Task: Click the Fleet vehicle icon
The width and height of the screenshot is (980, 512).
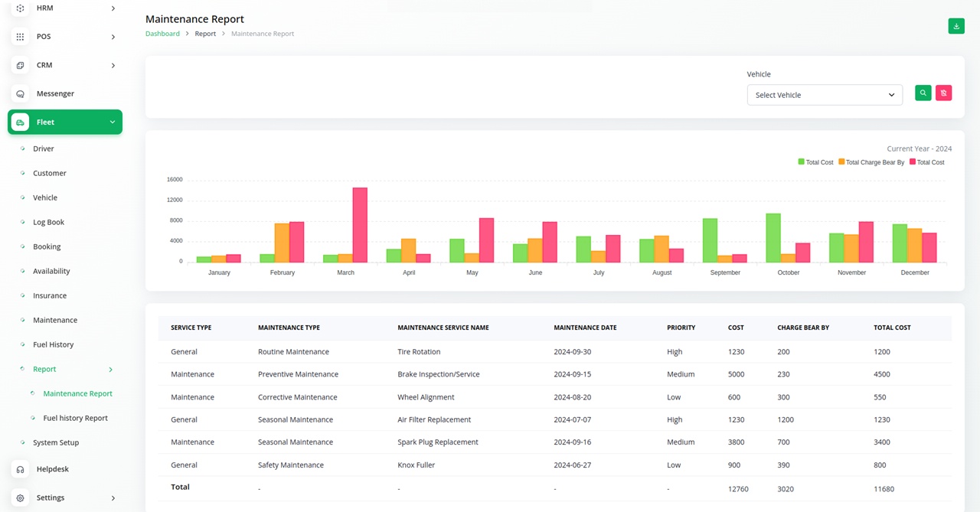Action: click(20, 122)
